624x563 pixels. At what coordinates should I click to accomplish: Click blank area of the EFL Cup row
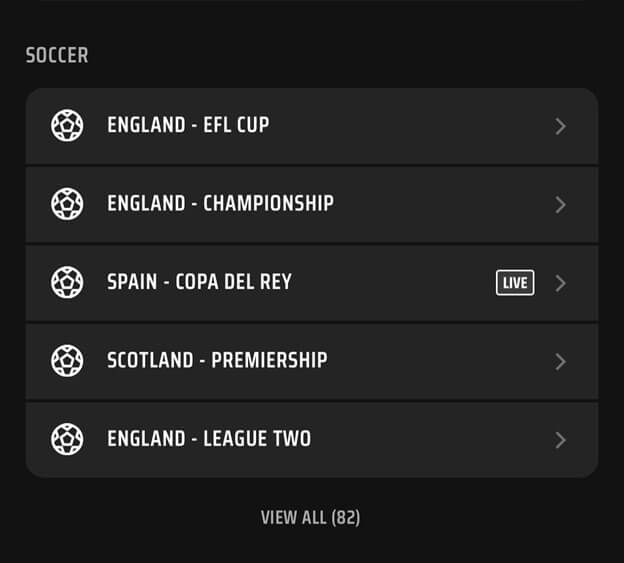(x=410, y=126)
